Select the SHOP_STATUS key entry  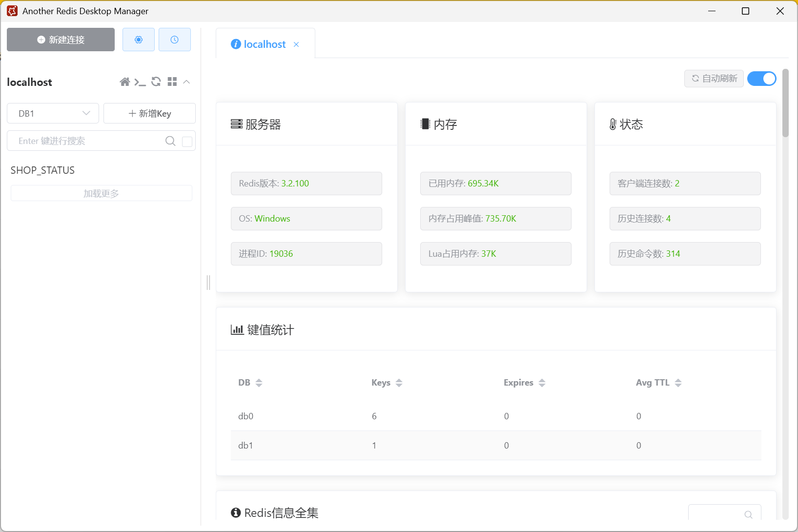click(42, 170)
